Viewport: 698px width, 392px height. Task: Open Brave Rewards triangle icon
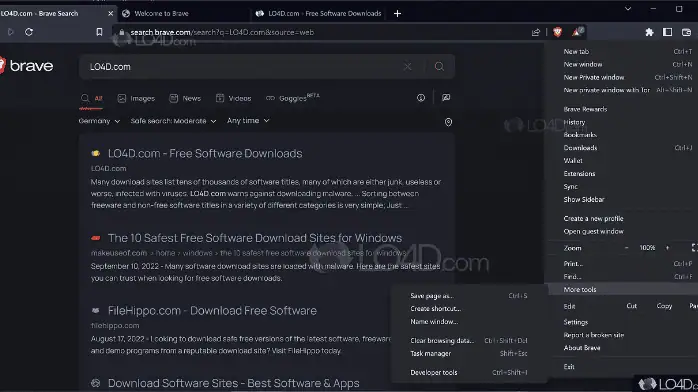pos(577,32)
